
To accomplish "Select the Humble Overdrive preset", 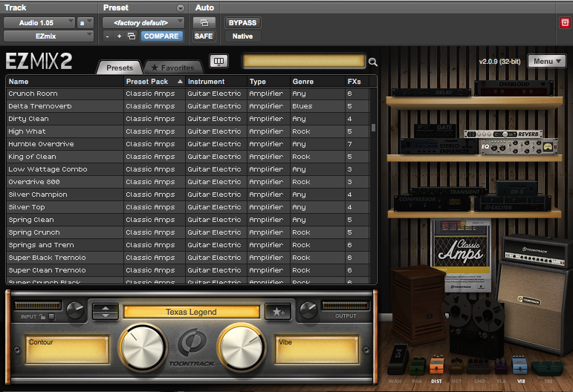I will click(x=188, y=144).
